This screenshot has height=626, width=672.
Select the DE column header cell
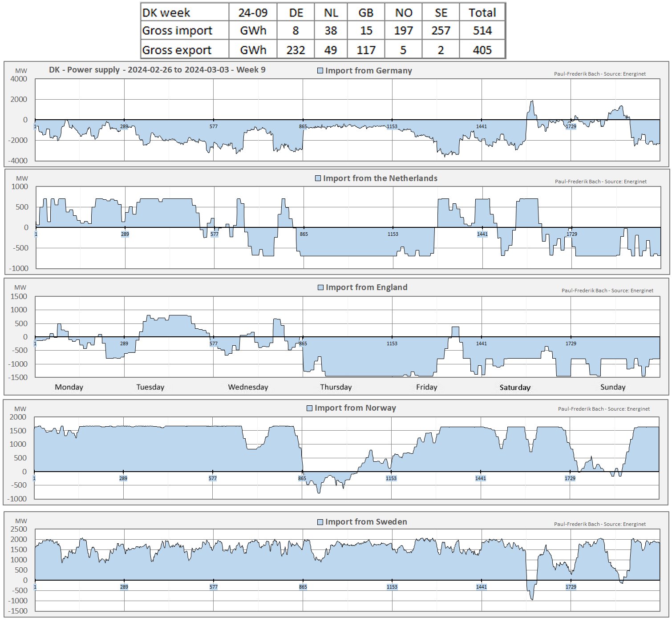click(296, 12)
